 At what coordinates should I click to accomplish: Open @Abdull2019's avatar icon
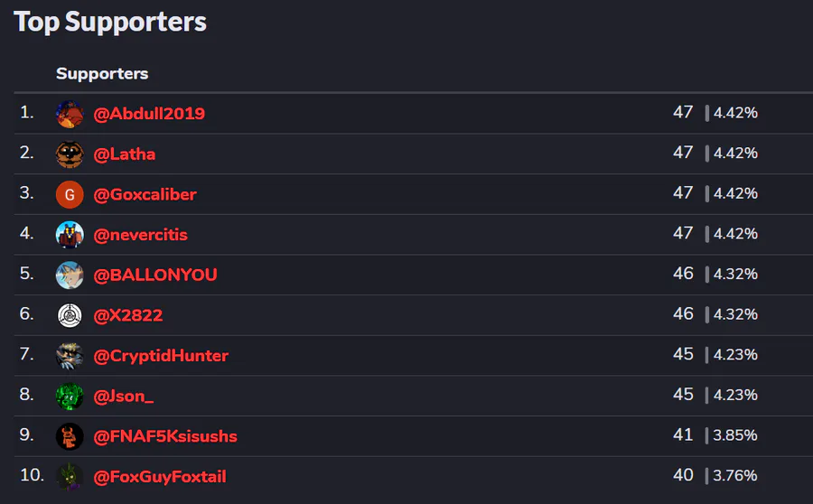coord(70,114)
